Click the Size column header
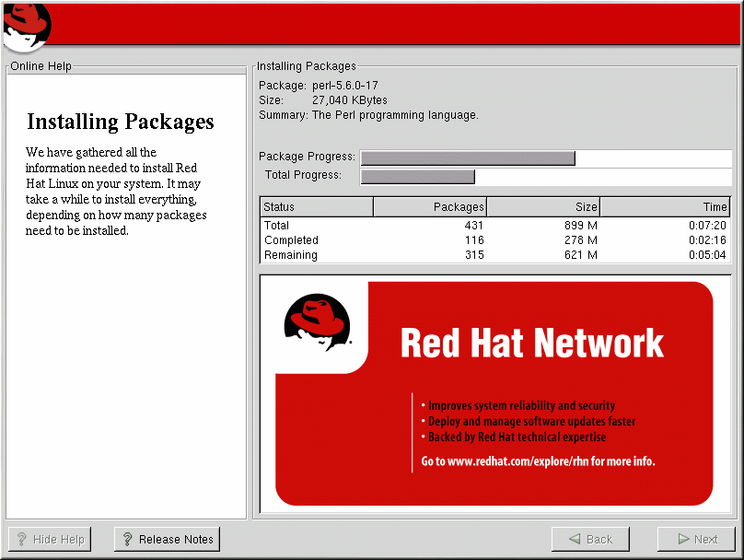This screenshot has width=744, height=560. pyautogui.click(x=543, y=207)
